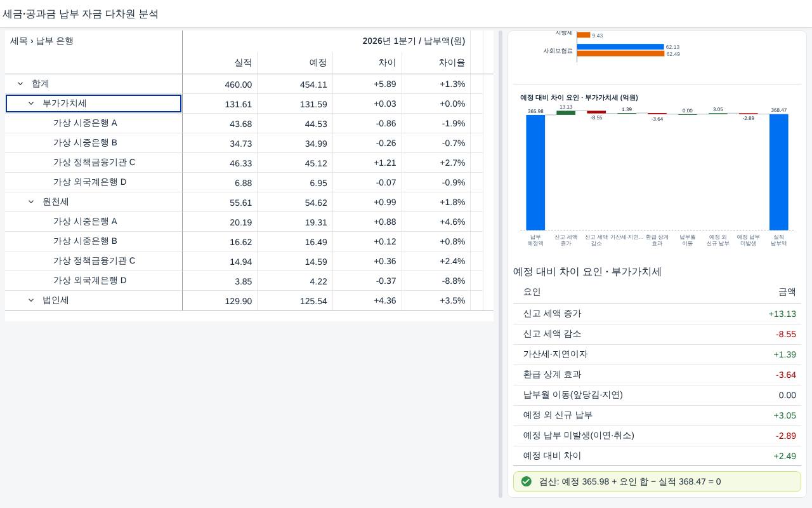
Task: Click the 환급 상계 효과 factor row
Action: click(657, 375)
